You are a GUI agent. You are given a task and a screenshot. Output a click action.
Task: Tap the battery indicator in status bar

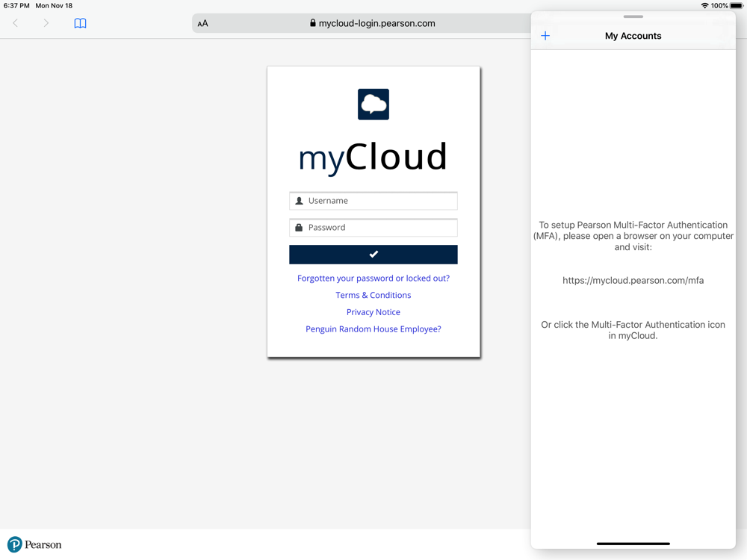tap(737, 6)
